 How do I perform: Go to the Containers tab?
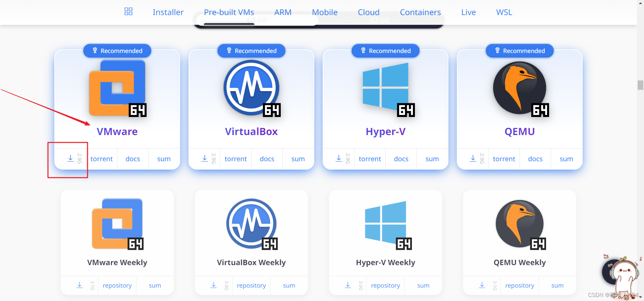tap(420, 12)
